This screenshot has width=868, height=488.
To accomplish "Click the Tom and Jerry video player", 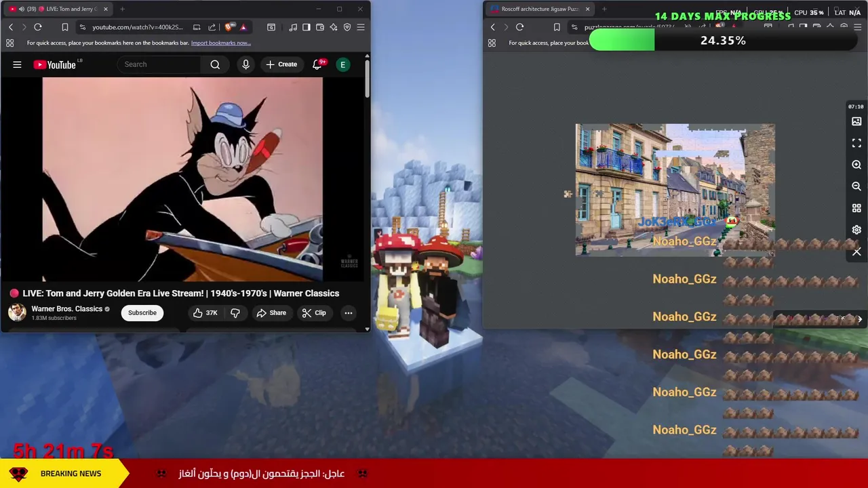I will tap(182, 179).
